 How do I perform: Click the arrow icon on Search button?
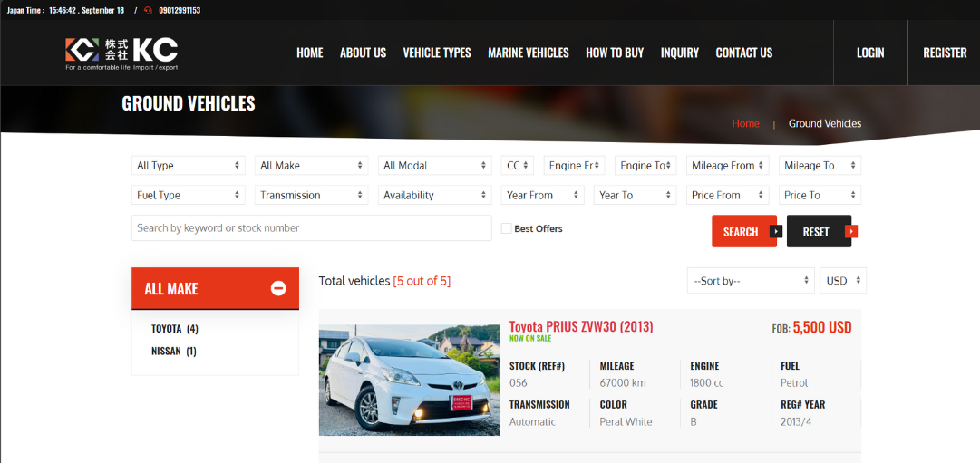point(775,231)
